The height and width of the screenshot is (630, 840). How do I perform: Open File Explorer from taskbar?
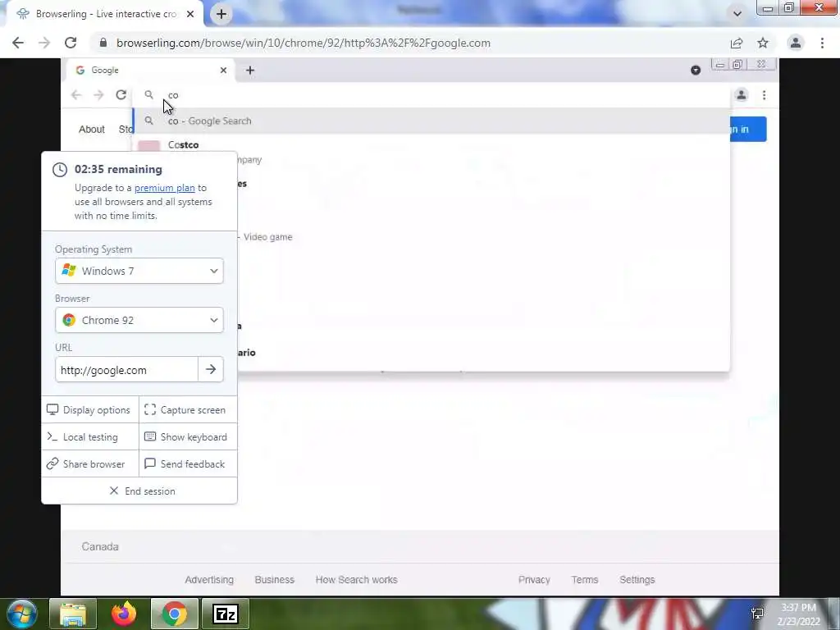tap(73, 614)
